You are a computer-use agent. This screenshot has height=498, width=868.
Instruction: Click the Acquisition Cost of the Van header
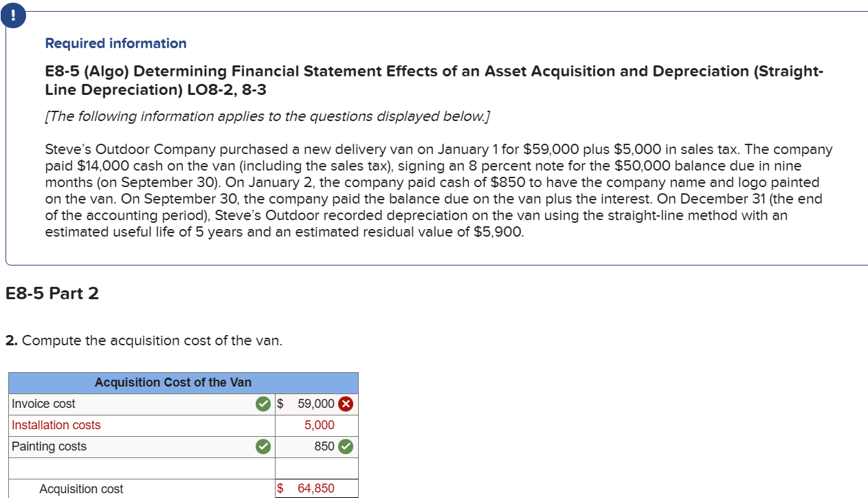[173, 382]
